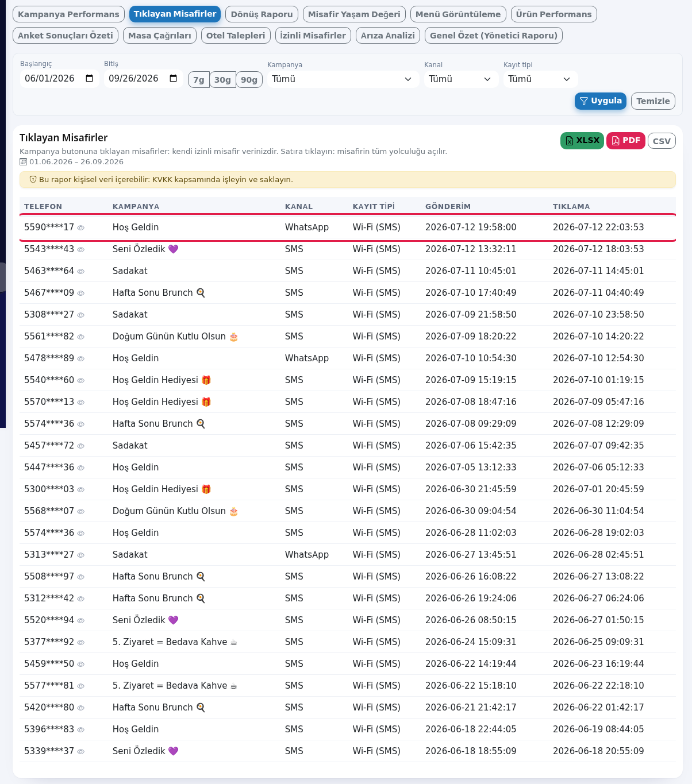The image size is (692, 784).
Task: Open Genel Özet (Yönetici Raporu) tab
Action: (494, 36)
